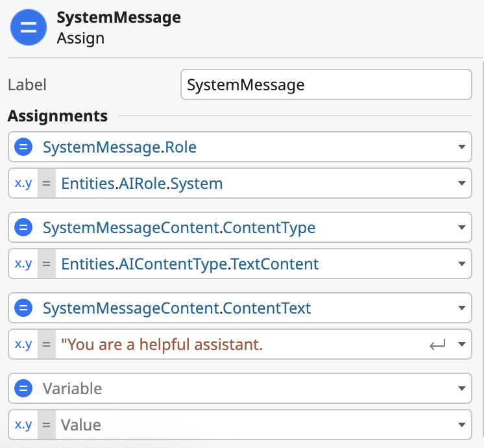Click the assign icon beside empty Variable field
Image resolution: width=484 pixels, height=448 pixels.
pyautogui.click(x=23, y=388)
